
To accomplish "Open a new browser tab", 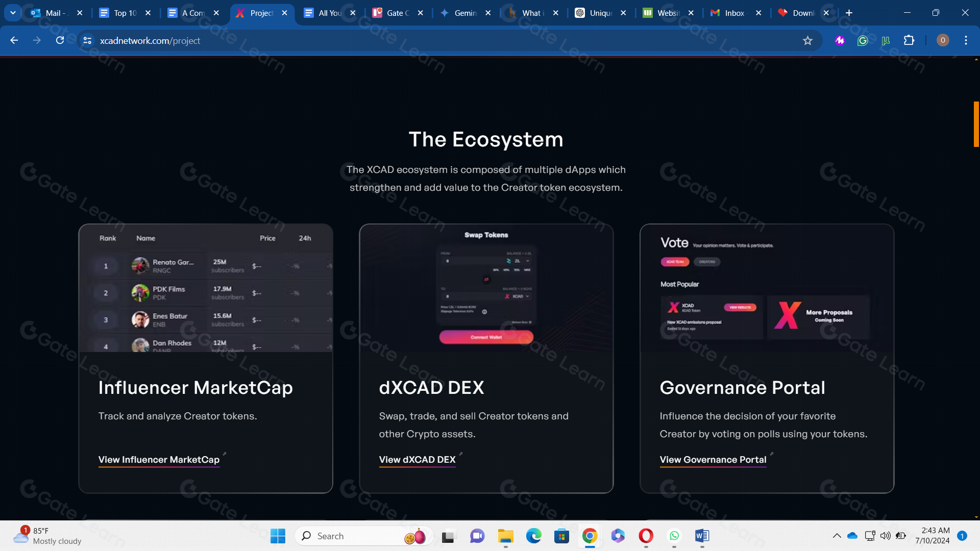I will (849, 13).
